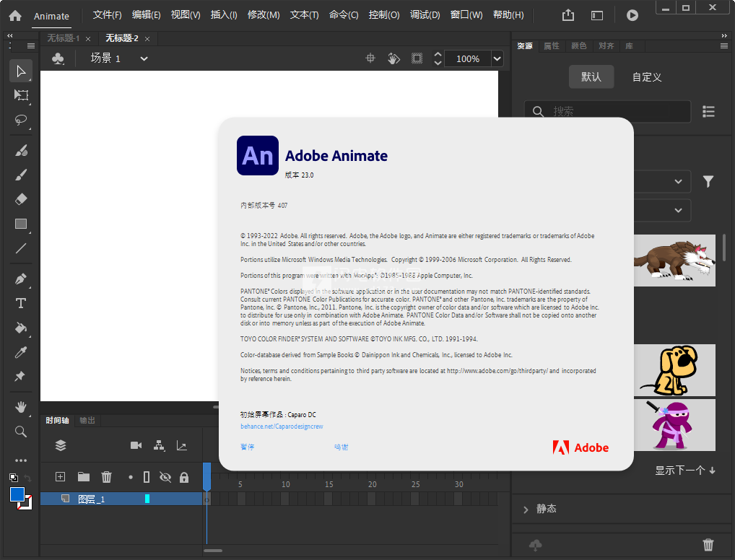Switch to the 属性 panel tab
Screen dimensions: 735x560
(x=552, y=46)
